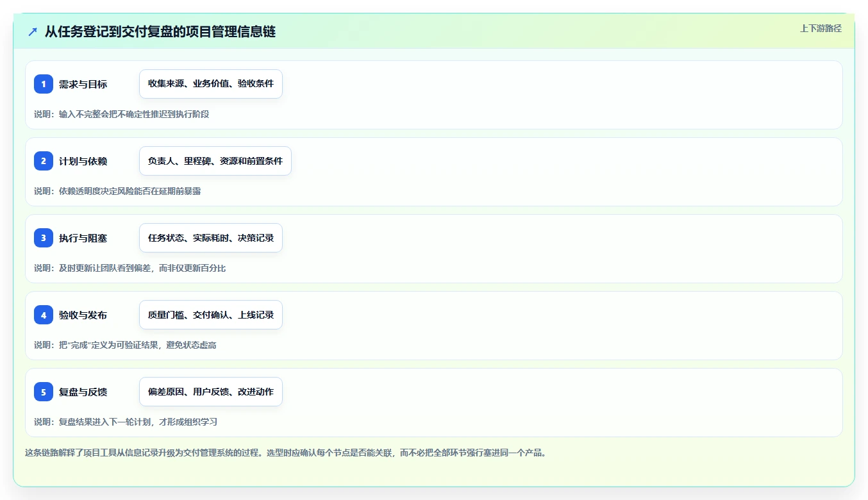Viewport: 868px width, 500px height.
Task: Click the 需求与目标 step title
Action: 83,84
